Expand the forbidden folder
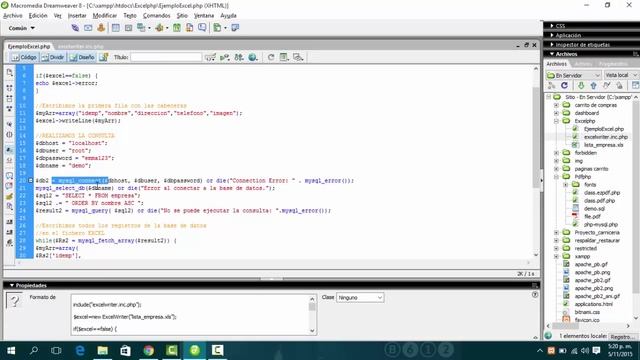This screenshot has width=640, height=360. (556, 153)
